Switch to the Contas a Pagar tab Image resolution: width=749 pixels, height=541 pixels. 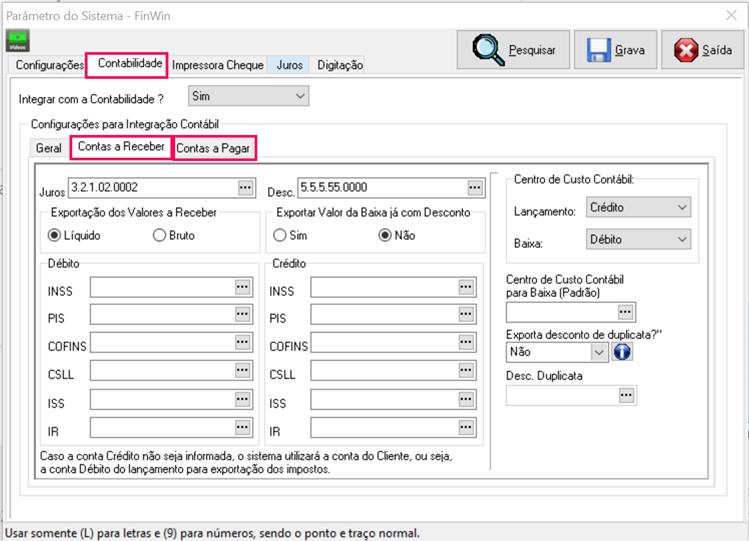pyautogui.click(x=213, y=149)
